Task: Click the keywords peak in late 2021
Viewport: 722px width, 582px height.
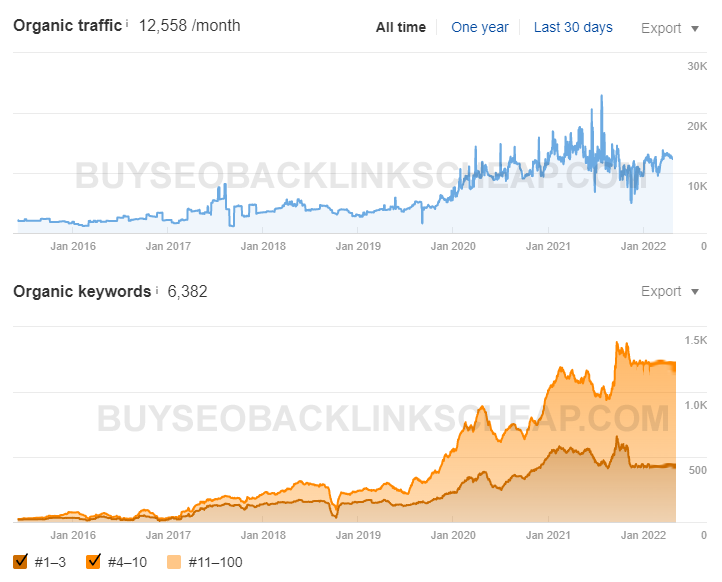Action: click(x=617, y=343)
